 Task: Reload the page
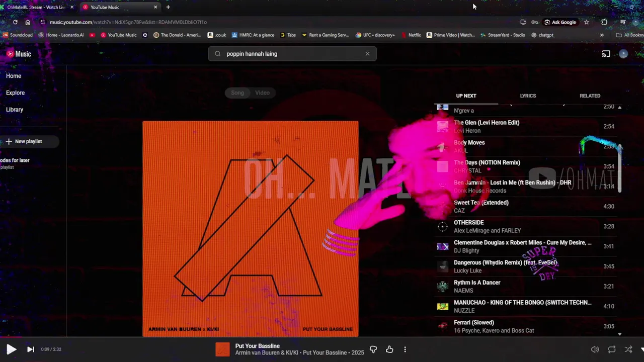point(15,22)
